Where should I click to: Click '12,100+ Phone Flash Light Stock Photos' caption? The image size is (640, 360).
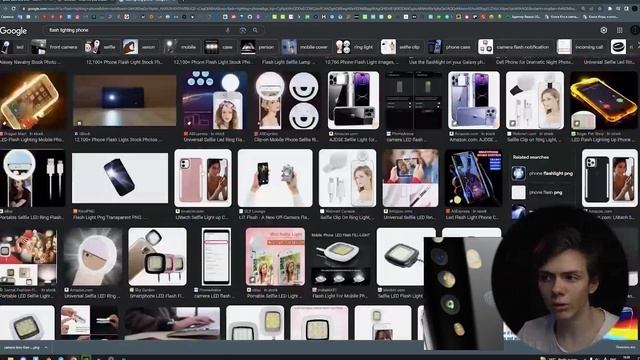tap(118, 140)
